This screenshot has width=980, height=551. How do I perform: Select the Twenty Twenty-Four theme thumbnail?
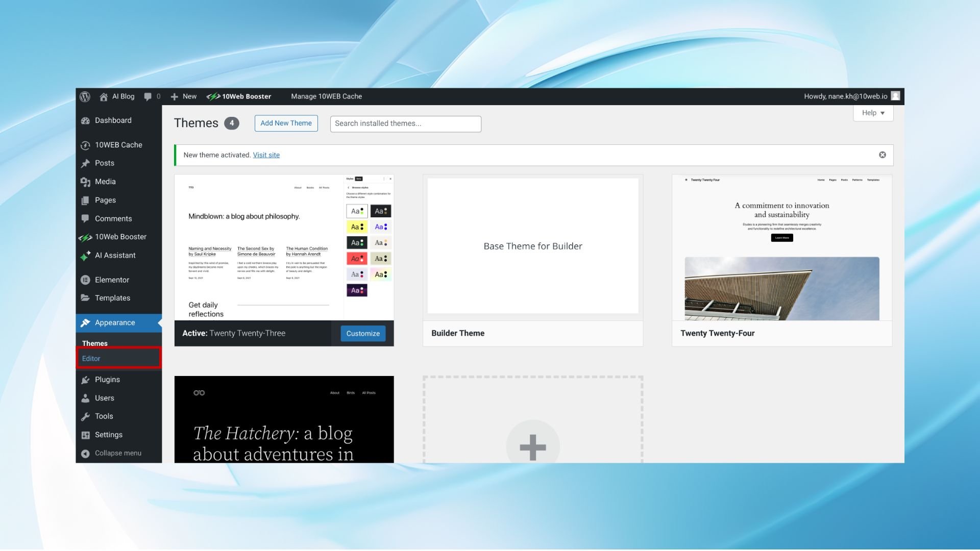781,248
